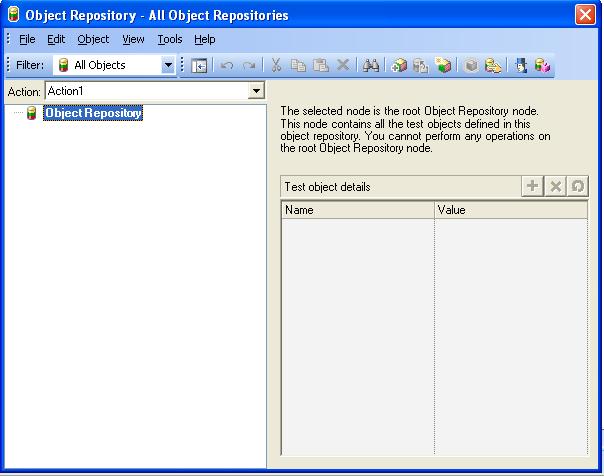Click the X remove property button
Image resolution: width=604 pixels, height=476 pixels.
pyautogui.click(x=555, y=186)
